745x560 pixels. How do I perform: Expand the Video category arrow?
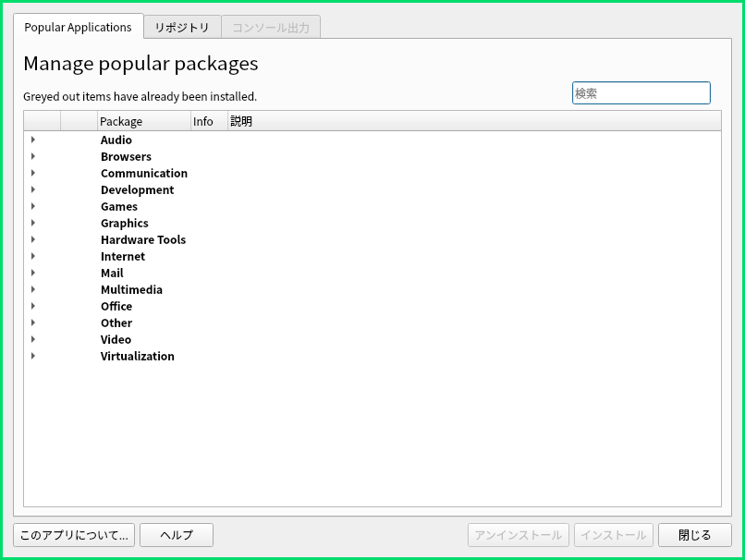(x=32, y=339)
